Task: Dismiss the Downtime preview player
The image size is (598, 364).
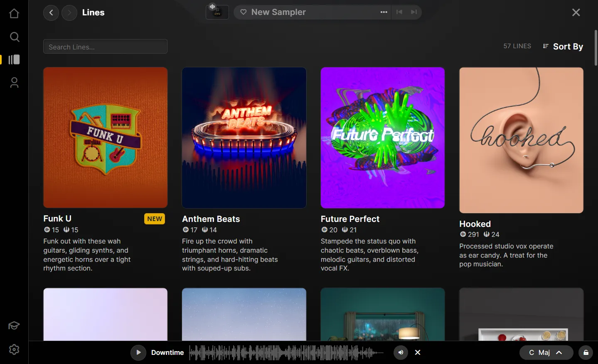Action: tap(418, 352)
